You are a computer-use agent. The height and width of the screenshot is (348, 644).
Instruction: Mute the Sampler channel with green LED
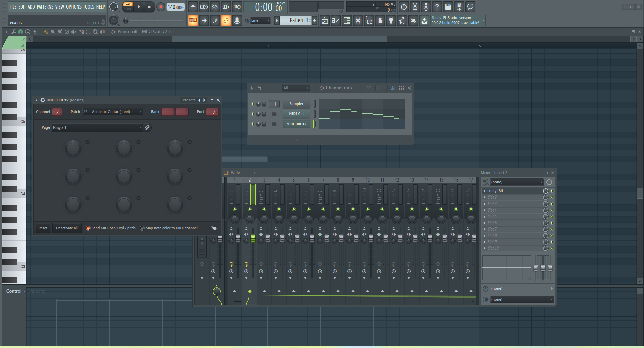point(253,104)
